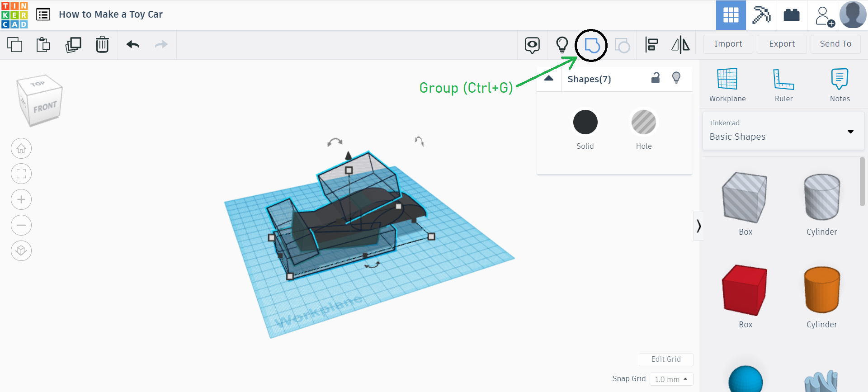Click the Mirror tool icon
Viewport: 868px width, 392px height.
click(x=680, y=45)
